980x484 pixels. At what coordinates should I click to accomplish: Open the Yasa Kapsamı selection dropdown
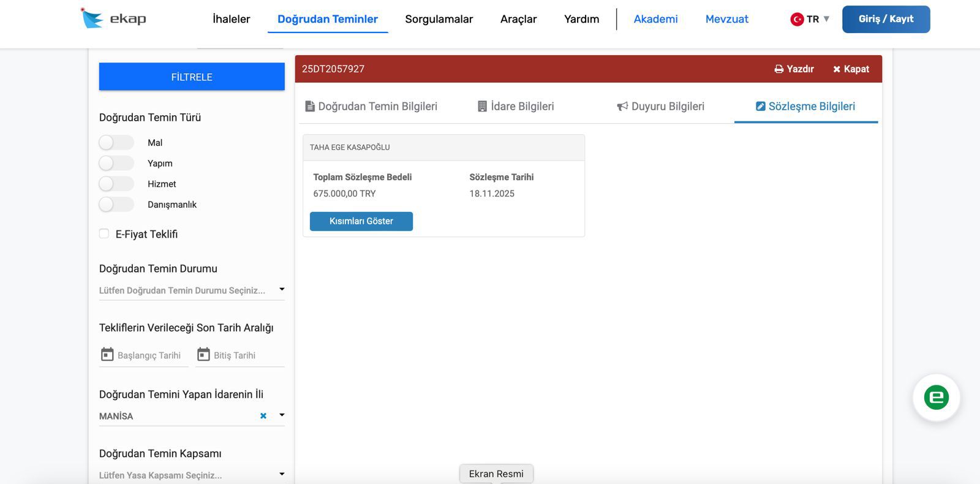[282, 474]
